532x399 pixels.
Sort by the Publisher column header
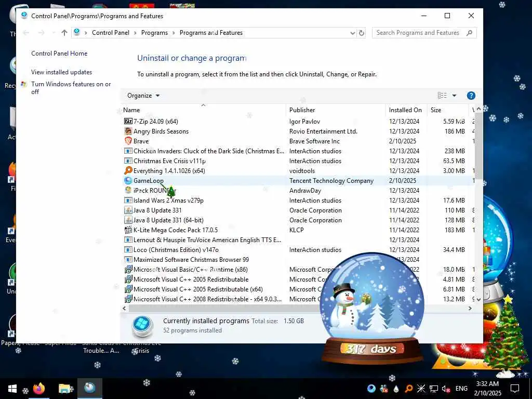pos(336,110)
